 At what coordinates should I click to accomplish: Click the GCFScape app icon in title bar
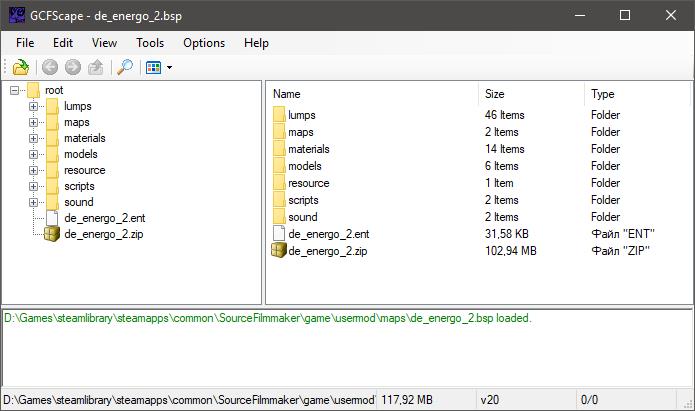click(17, 15)
